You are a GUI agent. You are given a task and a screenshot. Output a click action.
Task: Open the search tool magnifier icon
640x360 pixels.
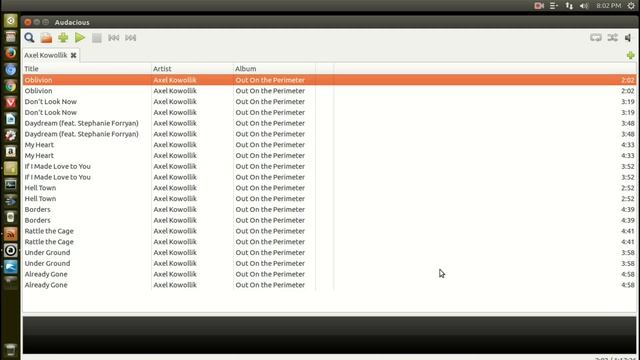coord(29,38)
